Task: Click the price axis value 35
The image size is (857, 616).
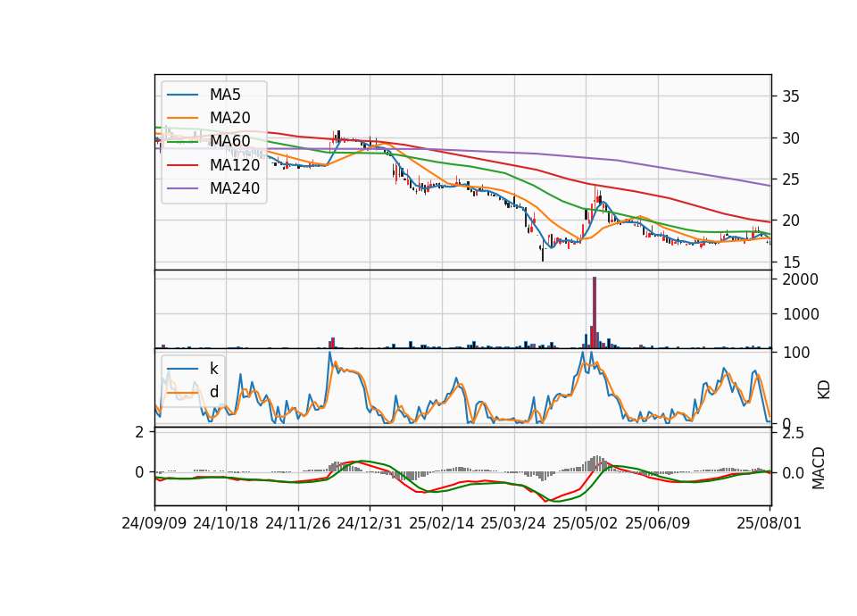Action: click(790, 96)
